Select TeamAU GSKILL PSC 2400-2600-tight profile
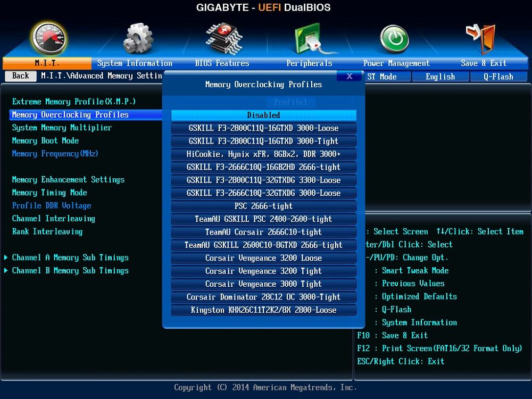 (x=264, y=219)
